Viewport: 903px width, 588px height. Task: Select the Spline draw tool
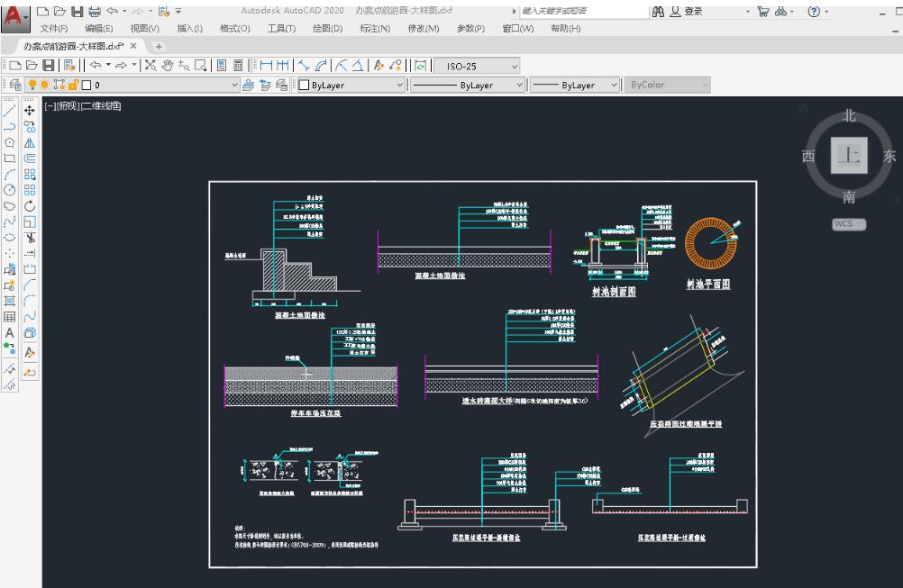pos(9,222)
